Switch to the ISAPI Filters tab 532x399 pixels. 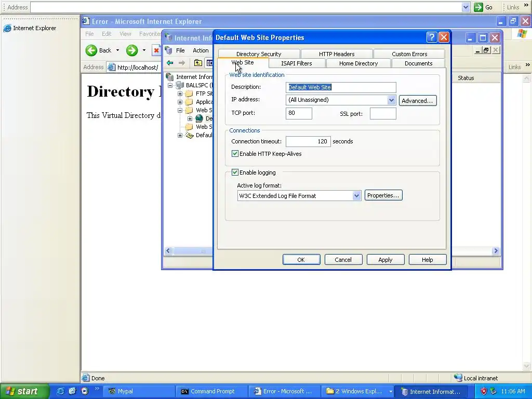297,63
